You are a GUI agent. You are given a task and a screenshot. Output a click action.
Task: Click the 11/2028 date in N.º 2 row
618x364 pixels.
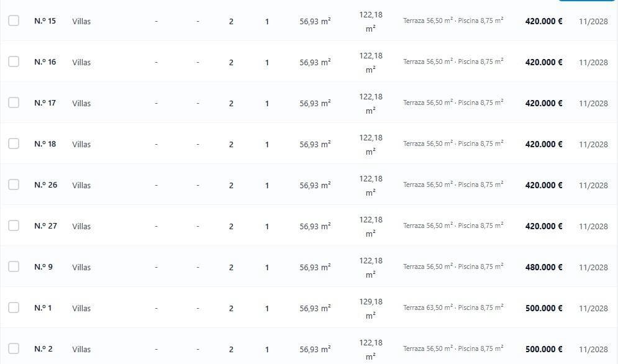[593, 350]
